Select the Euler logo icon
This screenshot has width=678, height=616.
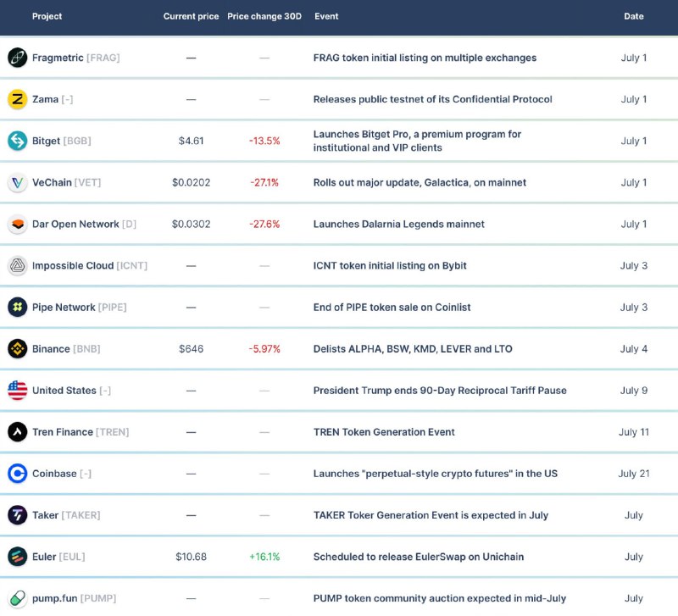[17, 557]
